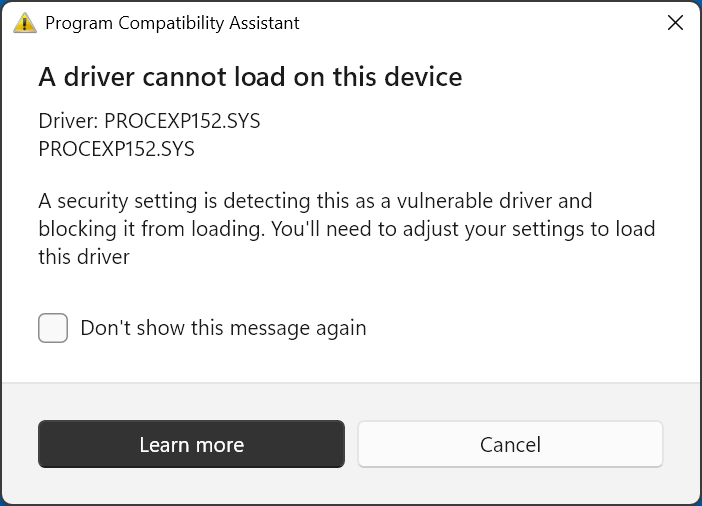Click the "Don't show this message again" label text
Screen dimensions: 702x506
point(223,328)
